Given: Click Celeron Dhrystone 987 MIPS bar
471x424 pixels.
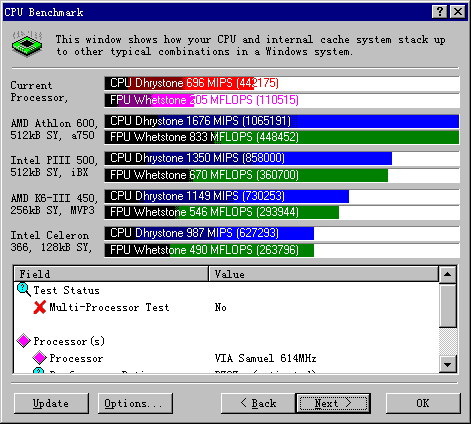Looking at the screenshot, I should point(282,233).
